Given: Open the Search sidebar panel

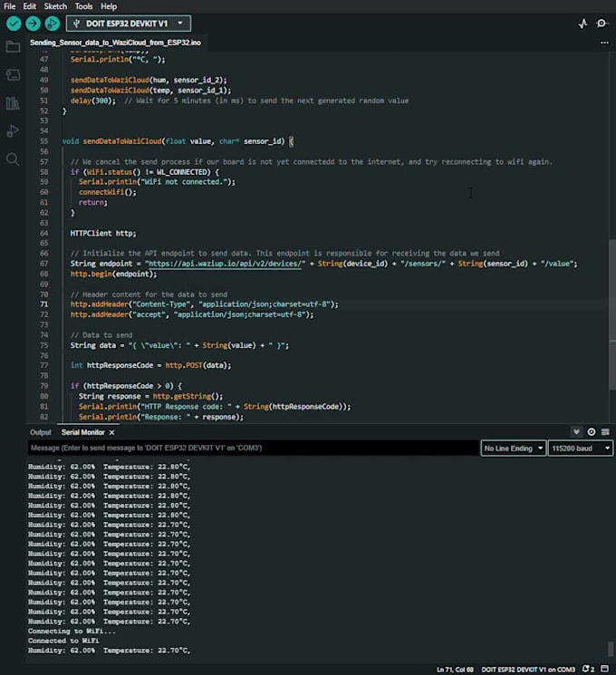Looking at the screenshot, I should tap(13, 159).
